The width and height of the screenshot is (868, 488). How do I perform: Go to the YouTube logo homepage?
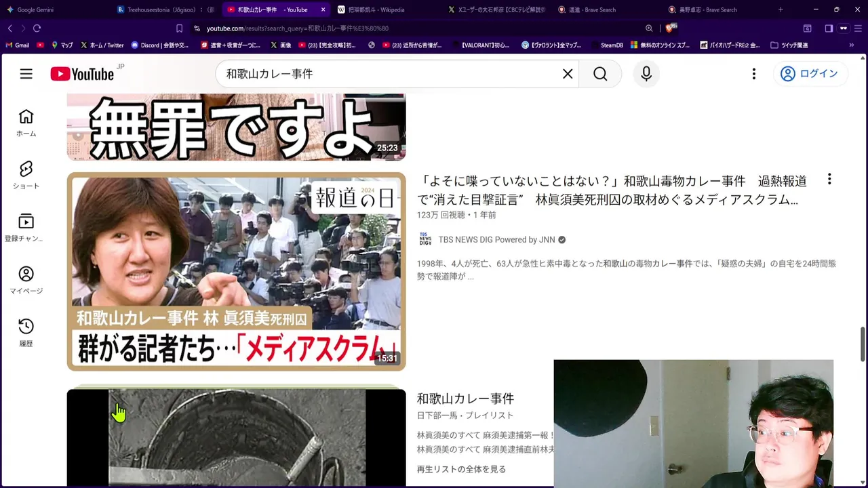pos(82,74)
